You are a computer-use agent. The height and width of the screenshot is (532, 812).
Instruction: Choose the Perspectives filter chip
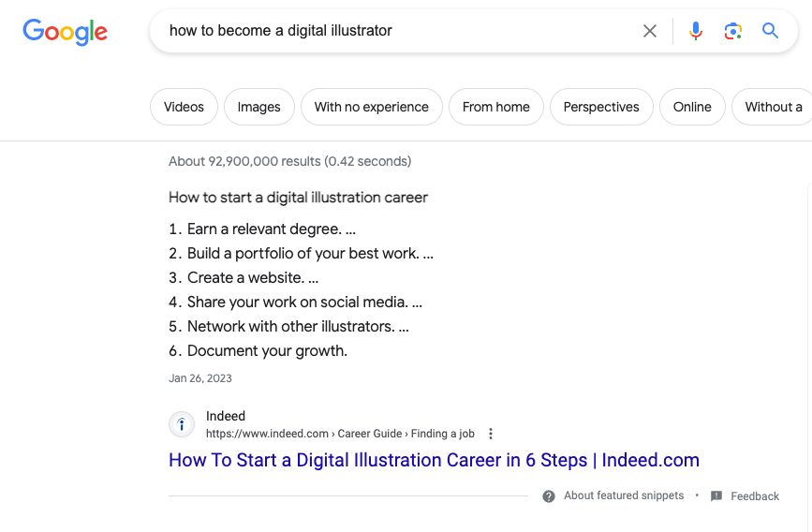(x=601, y=107)
